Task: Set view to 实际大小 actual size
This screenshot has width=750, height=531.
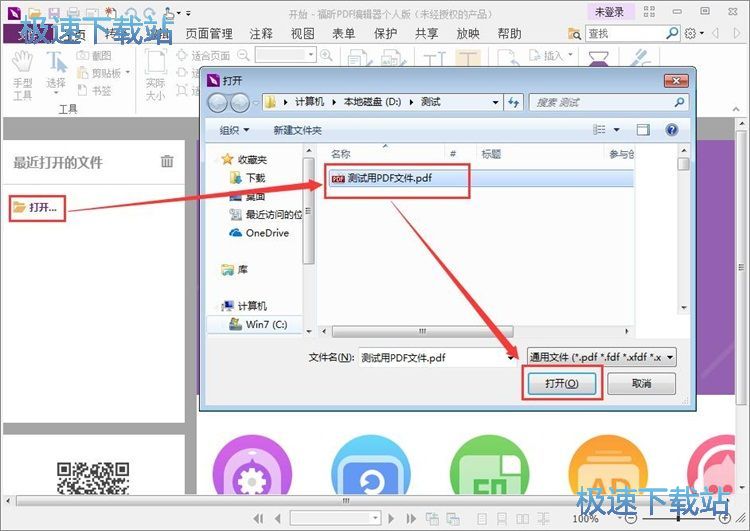Action: click(155, 74)
